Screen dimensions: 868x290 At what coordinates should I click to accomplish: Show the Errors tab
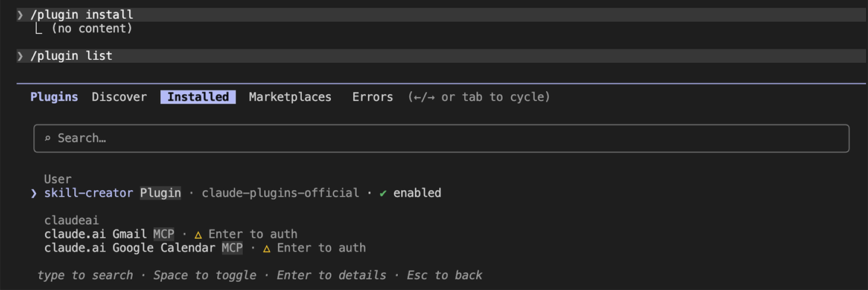click(372, 97)
